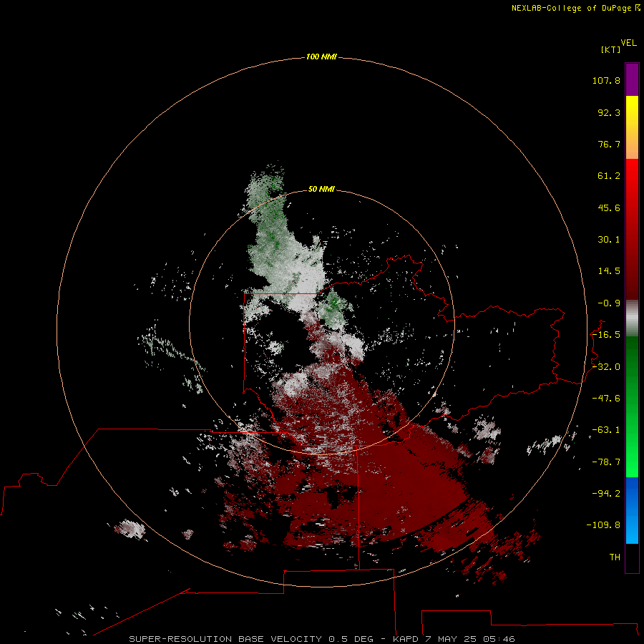Click the -78.7 velocity scale value
This screenshot has height=644, width=644.
point(606,462)
